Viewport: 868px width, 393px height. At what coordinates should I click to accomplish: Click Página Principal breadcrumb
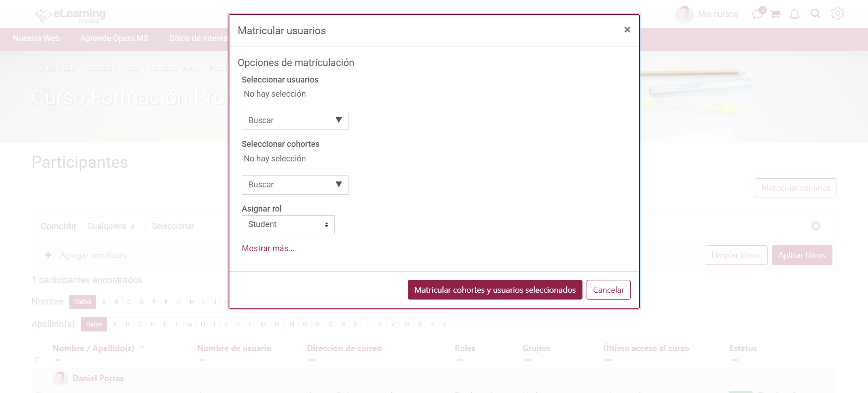pos(54,68)
